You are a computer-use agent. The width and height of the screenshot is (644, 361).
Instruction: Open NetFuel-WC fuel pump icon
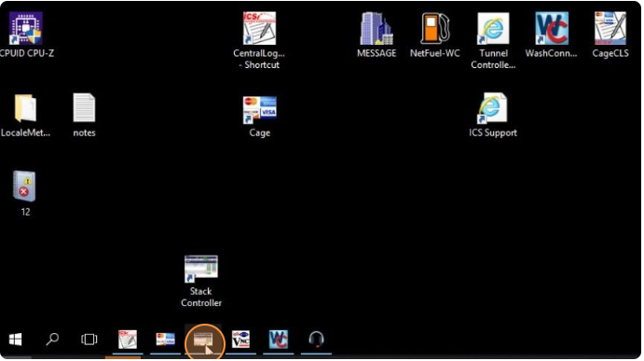pos(434,28)
